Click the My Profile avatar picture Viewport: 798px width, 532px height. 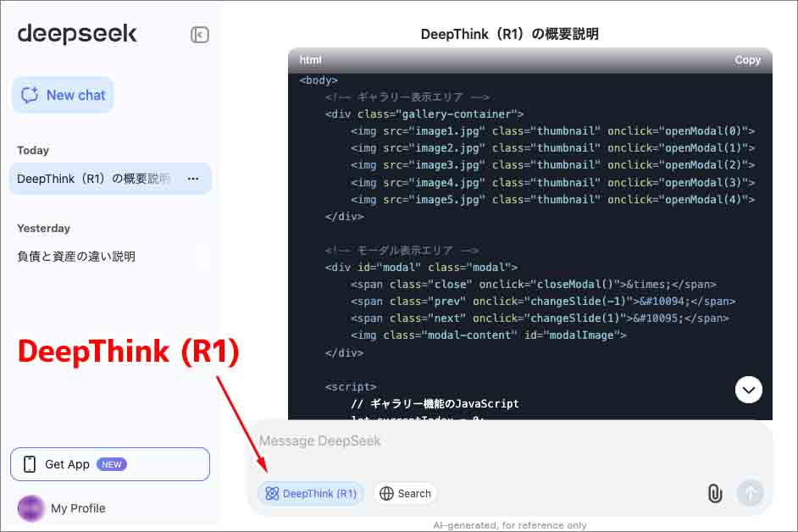pyautogui.click(x=30, y=508)
